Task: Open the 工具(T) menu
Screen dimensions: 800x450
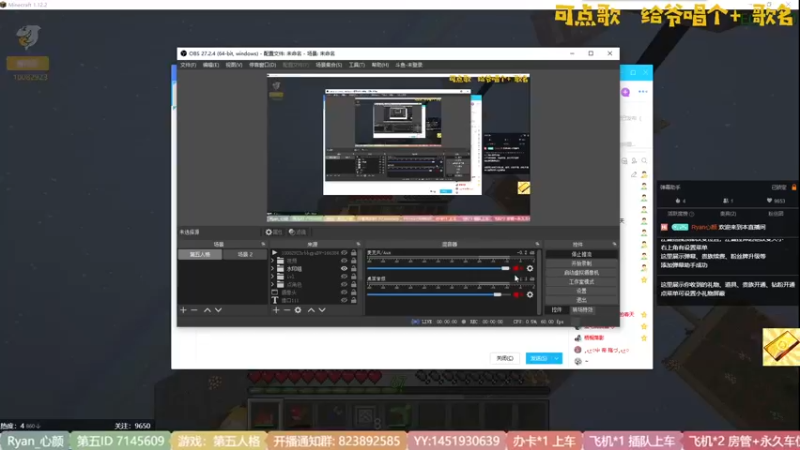Action: pos(357,65)
